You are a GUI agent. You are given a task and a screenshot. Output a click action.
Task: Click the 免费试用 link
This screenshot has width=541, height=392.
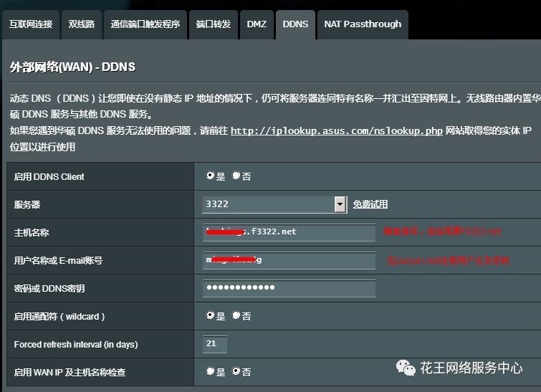(370, 204)
